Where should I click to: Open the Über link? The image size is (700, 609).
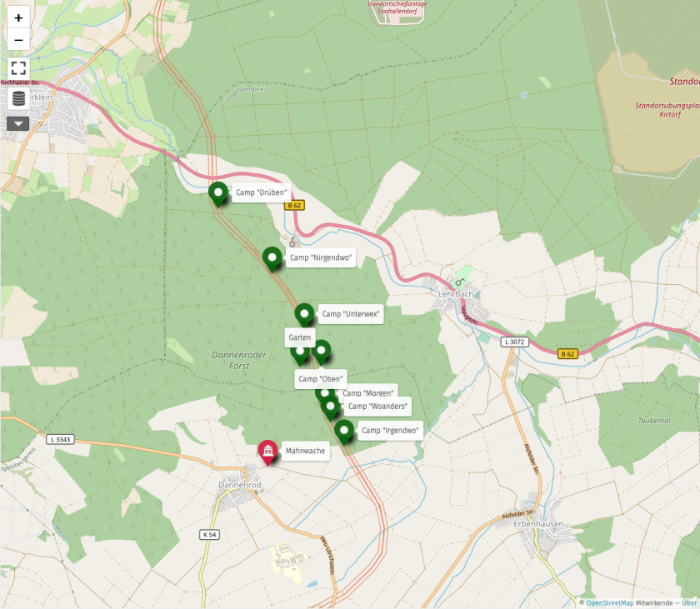pos(689,603)
